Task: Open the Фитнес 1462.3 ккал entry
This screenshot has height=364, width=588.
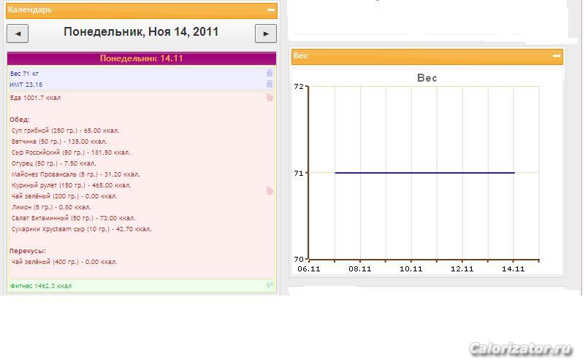Action: point(41,286)
